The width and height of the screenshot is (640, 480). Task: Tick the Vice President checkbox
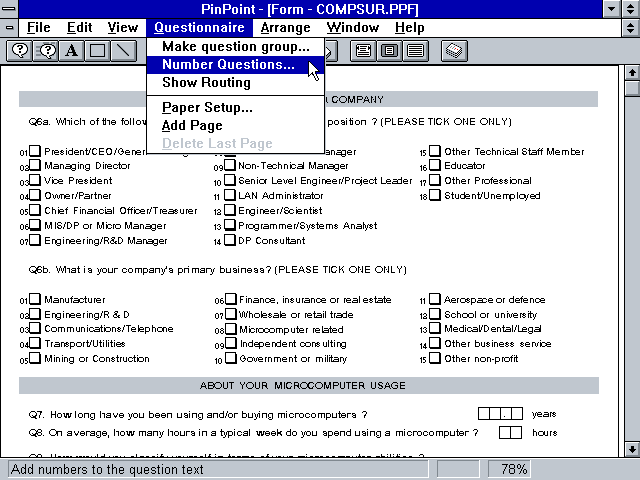[x=35, y=180]
